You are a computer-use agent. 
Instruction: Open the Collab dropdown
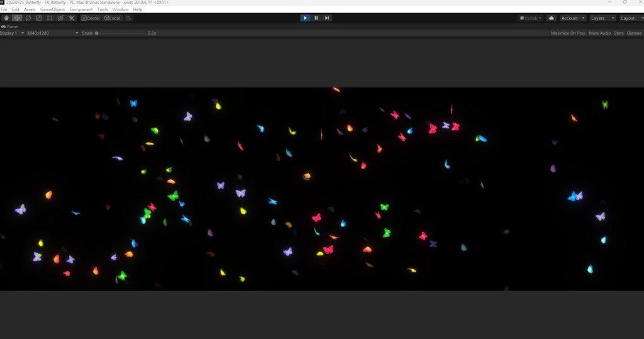[x=530, y=18]
